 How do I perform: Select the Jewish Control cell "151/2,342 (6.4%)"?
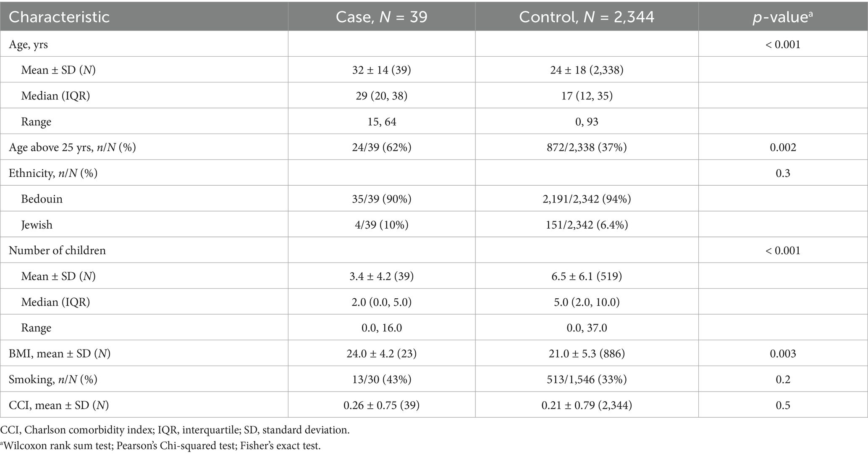[x=587, y=224]
